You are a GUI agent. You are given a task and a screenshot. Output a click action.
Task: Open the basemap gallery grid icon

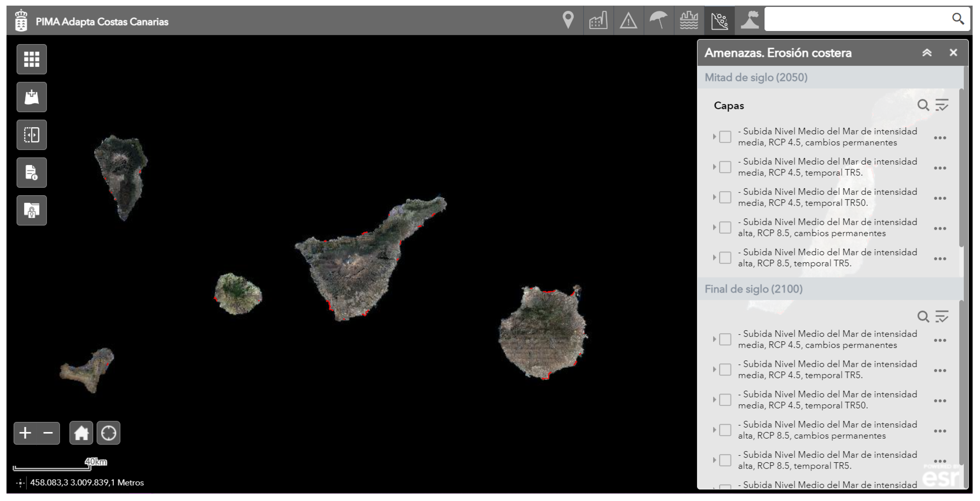(x=32, y=59)
